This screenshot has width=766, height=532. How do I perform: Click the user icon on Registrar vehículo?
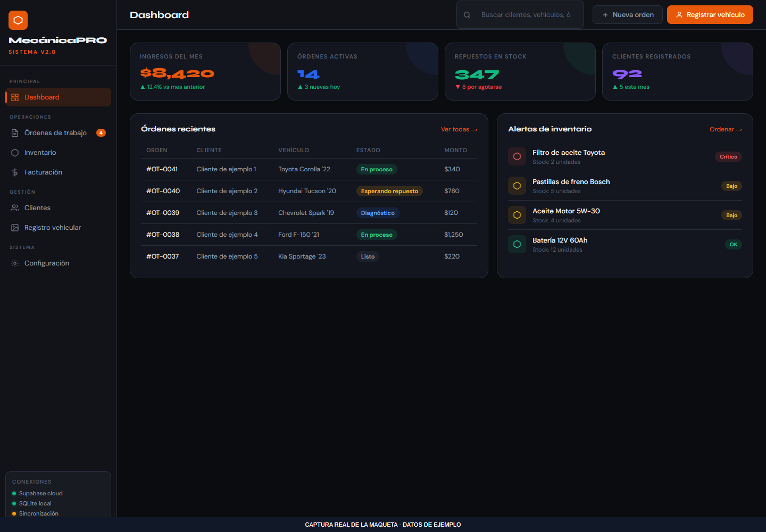tap(679, 15)
